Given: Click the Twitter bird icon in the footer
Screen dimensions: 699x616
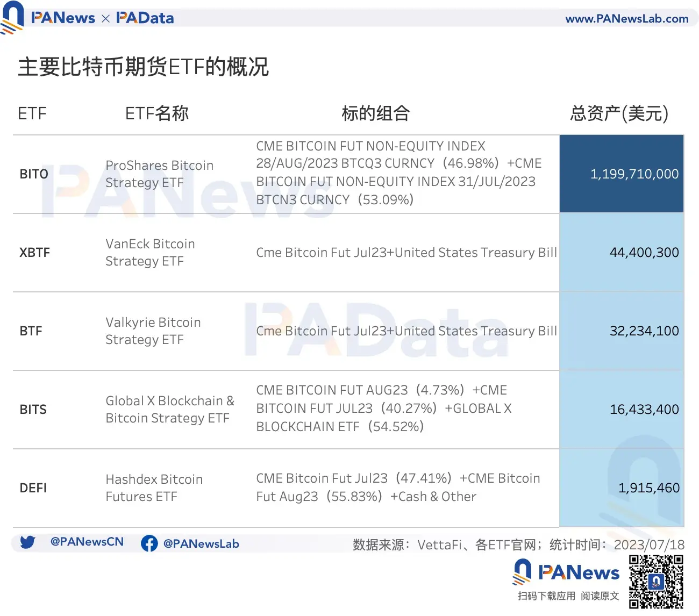Looking at the screenshot, I should [28, 543].
